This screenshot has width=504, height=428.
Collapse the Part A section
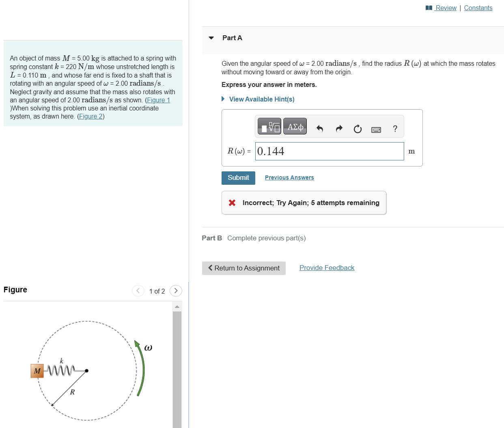pyautogui.click(x=211, y=38)
